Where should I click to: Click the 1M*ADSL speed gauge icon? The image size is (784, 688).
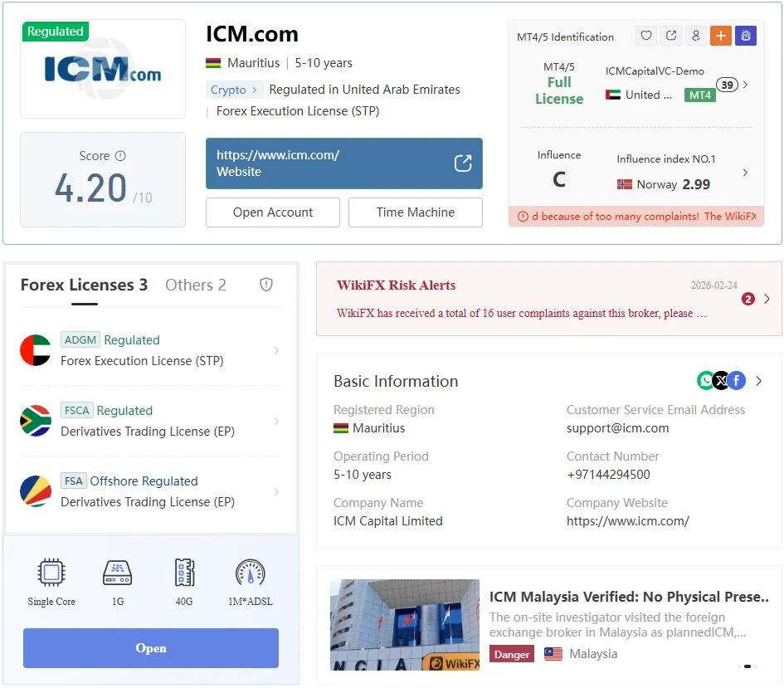tap(250, 573)
